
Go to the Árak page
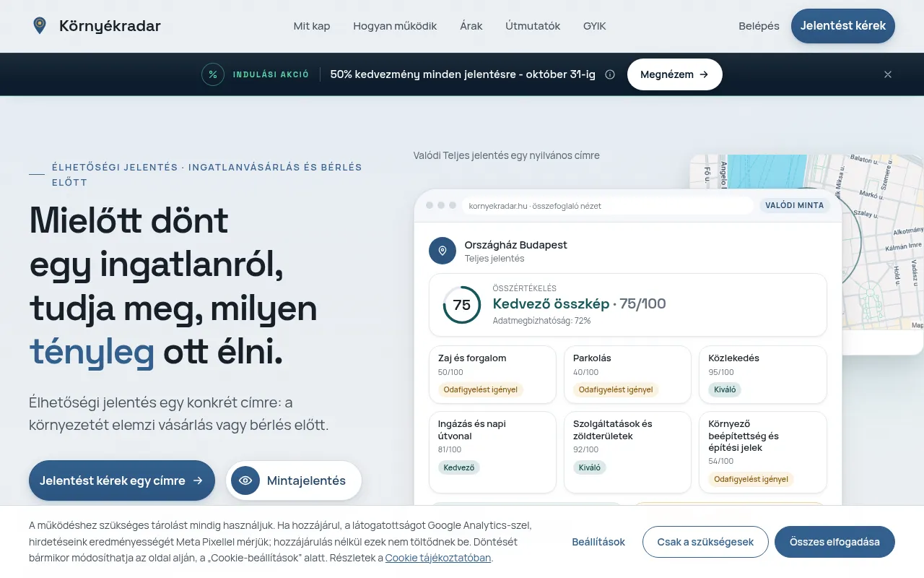pyautogui.click(x=471, y=26)
